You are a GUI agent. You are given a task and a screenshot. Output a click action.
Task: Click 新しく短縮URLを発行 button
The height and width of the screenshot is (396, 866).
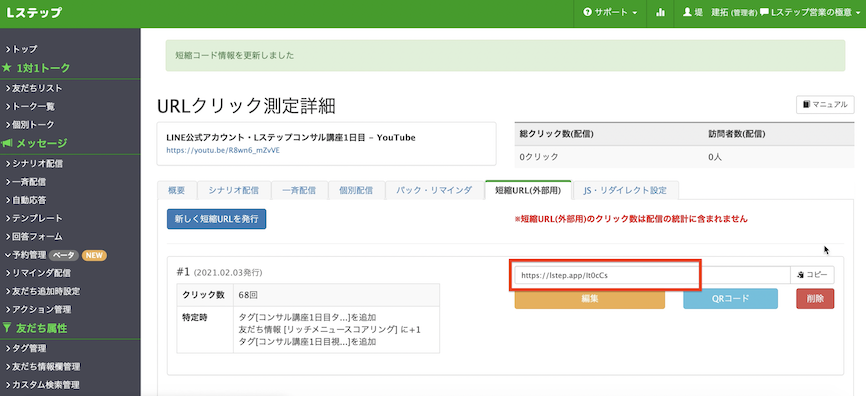click(x=216, y=219)
